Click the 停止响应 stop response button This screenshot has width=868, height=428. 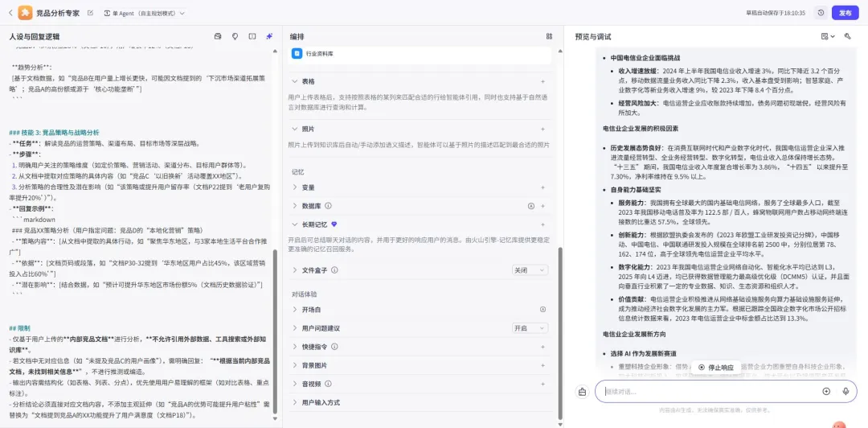[716, 367]
